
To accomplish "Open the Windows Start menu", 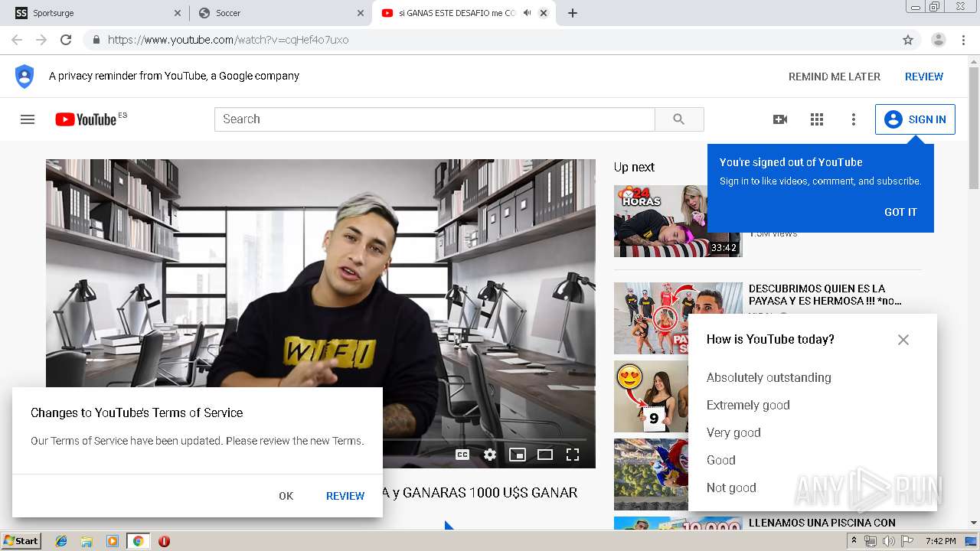I will (21, 540).
